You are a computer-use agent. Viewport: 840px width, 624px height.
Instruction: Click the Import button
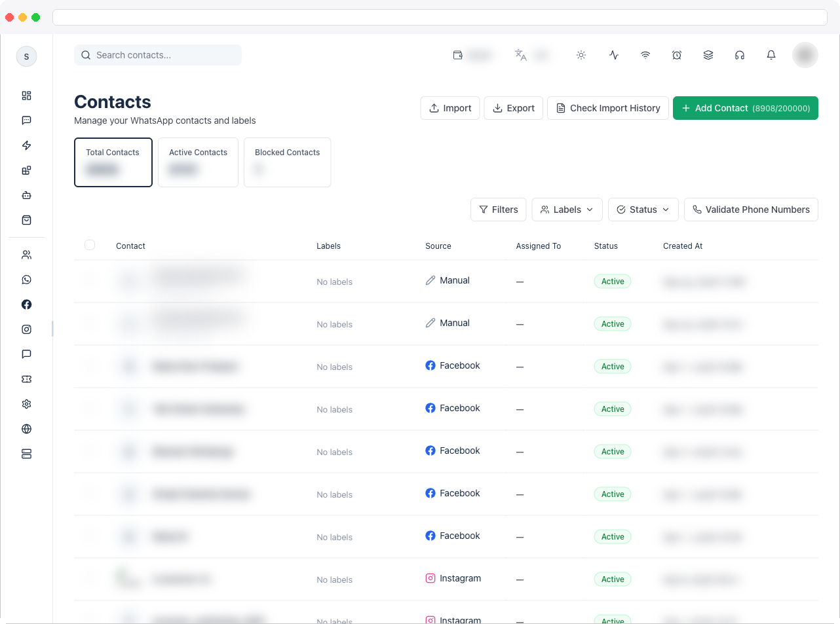[450, 108]
